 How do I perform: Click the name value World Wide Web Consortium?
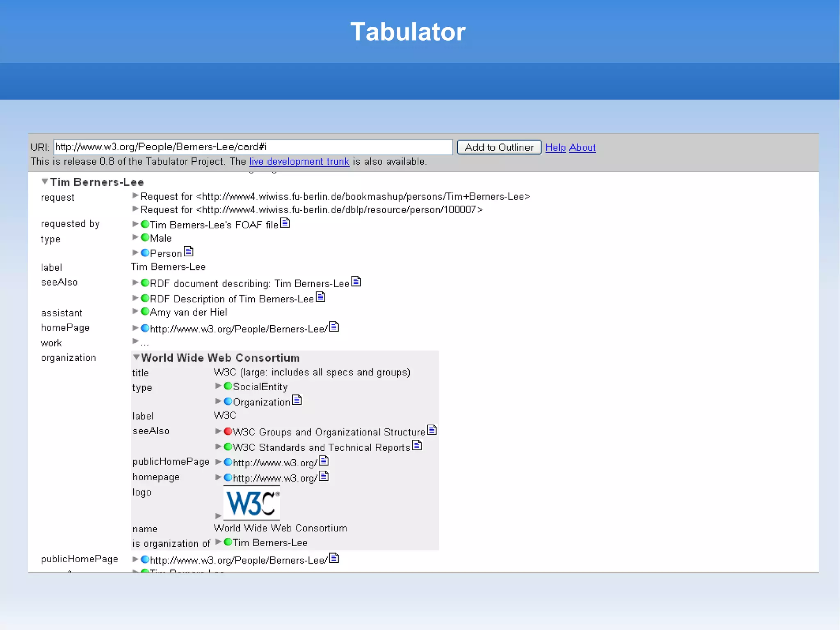point(281,528)
